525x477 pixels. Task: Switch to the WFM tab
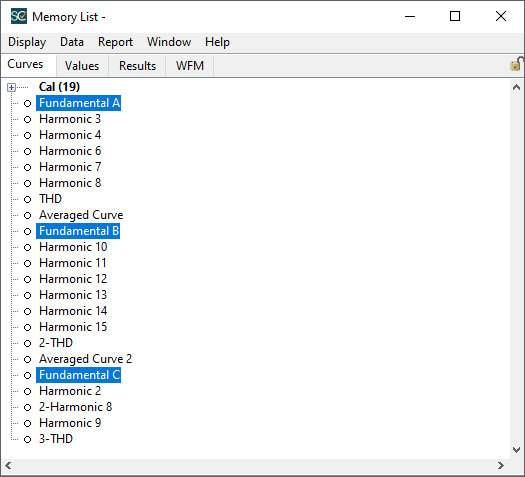point(190,66)
